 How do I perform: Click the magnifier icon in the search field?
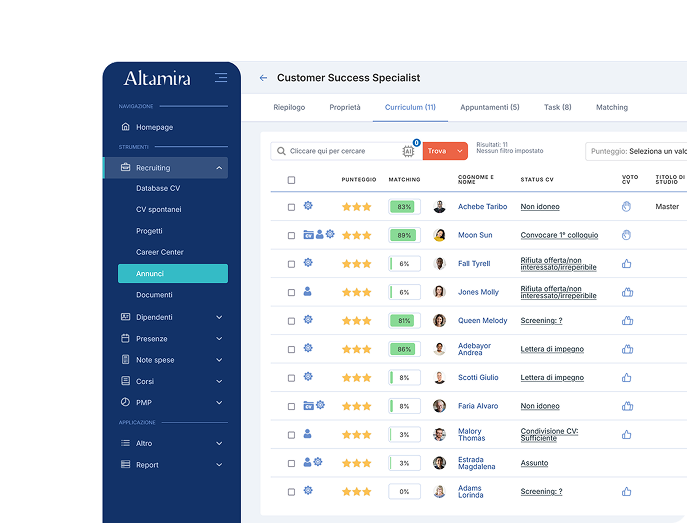(281, 151)
